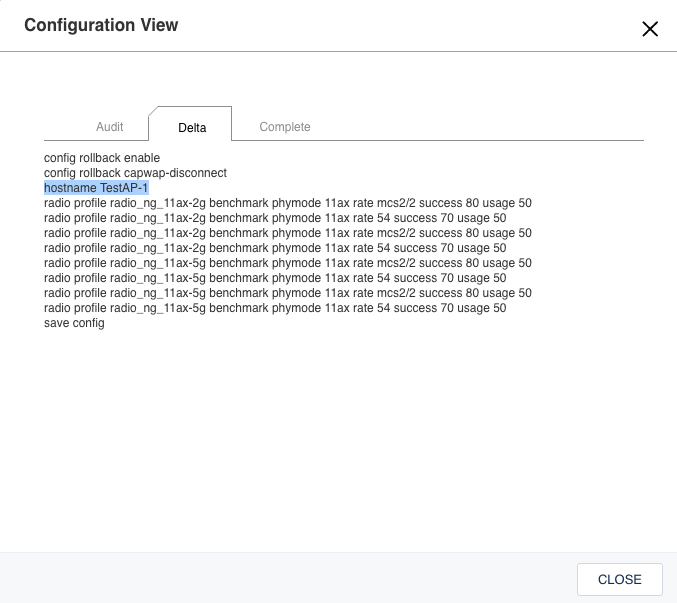
Task: Click the CLOSE button
Action: click(620, 579)
